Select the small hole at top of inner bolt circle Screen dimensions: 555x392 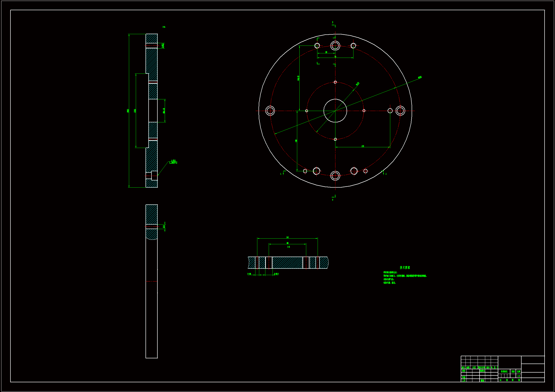tap(335, 82)
